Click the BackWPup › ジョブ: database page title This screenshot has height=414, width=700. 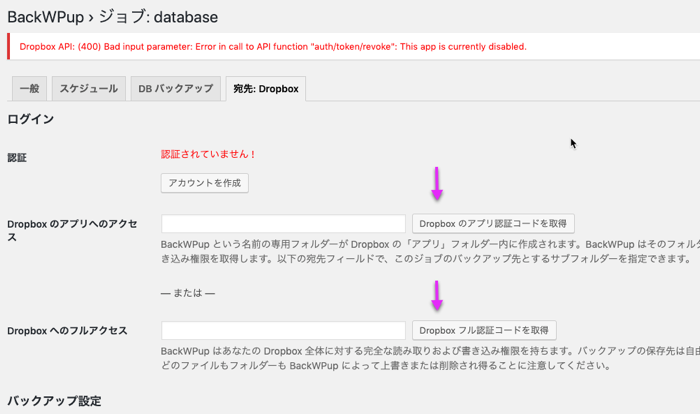click(x=112, y=17)
